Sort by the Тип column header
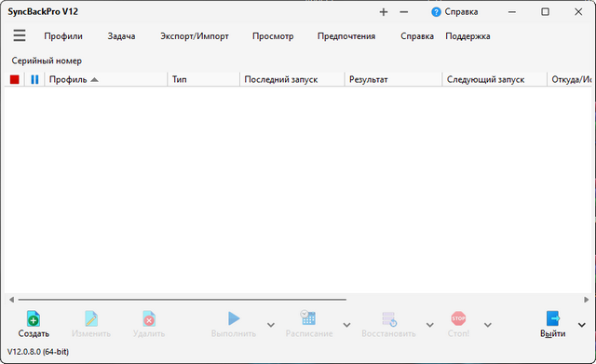The height and width of the screenshot is (364, 596). pyautogui.click(x=204, y=79)
